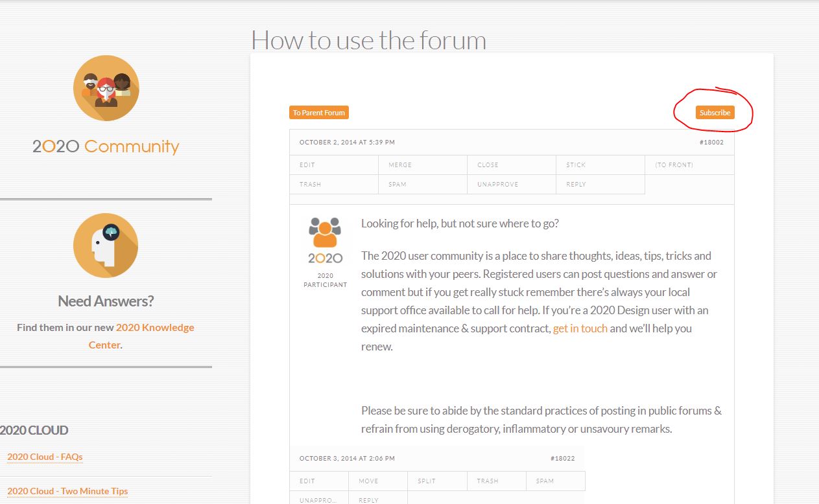Click the Need Answers head icon

point(106,246)
